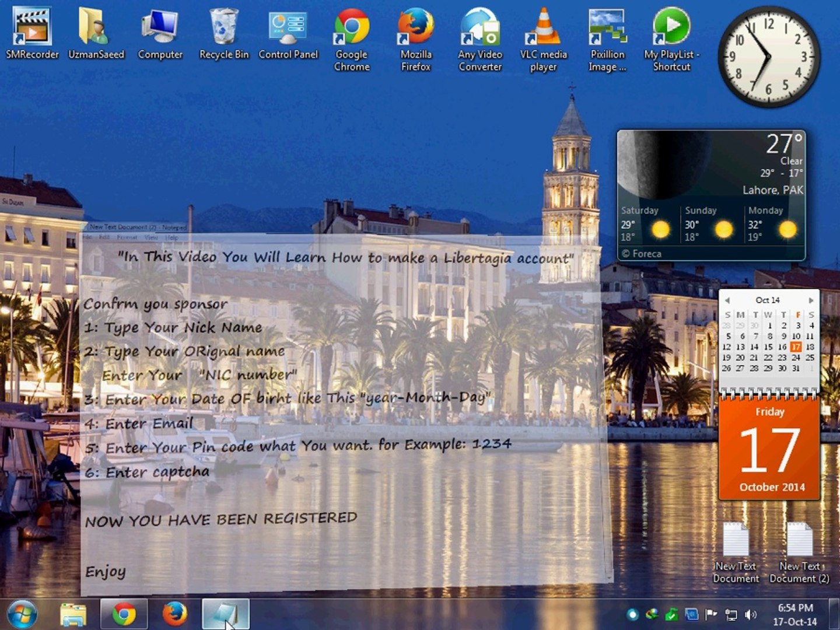The height and width of the screenshot is (630, 840).
Task: Open the Foreca link in weather gadget
Action: pos(641,254)
